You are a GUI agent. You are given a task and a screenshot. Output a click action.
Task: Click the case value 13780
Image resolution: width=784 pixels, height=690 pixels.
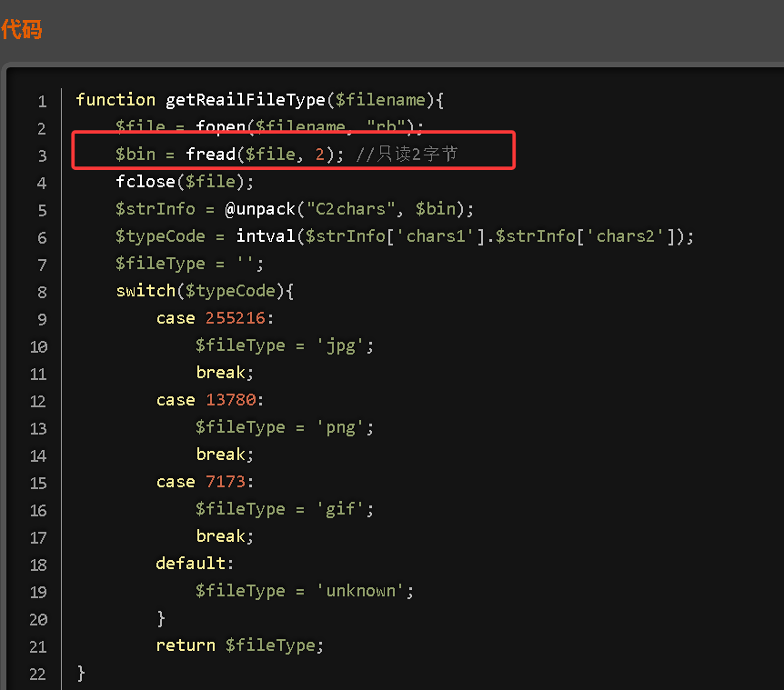pyautogui.click(x=230, y=400)
